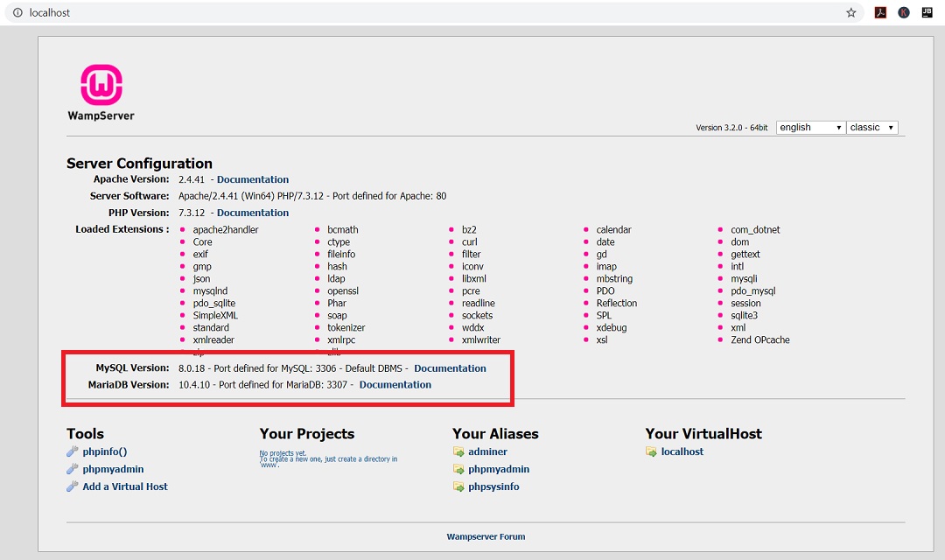
Task: Click the Version 3.2.0 - 64bit text
Action: [731, 128]
